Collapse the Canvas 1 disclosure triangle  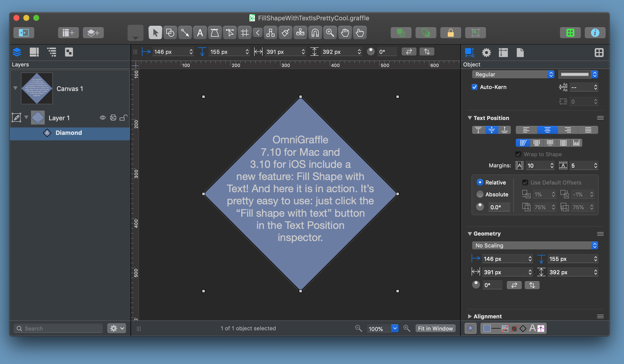[x=15, y=88]
